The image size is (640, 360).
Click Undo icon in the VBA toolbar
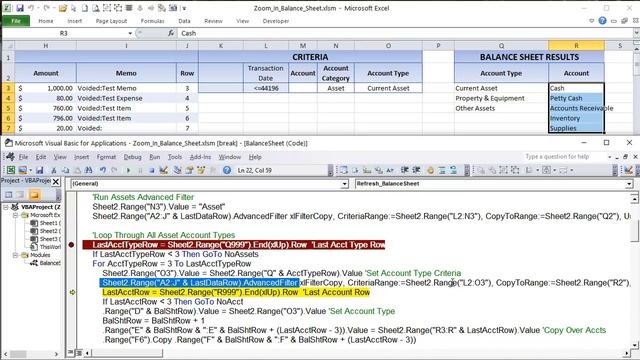103,170
